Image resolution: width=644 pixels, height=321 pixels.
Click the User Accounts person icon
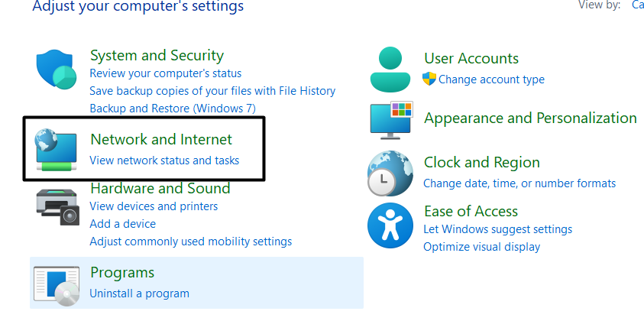tap(390, 69)
